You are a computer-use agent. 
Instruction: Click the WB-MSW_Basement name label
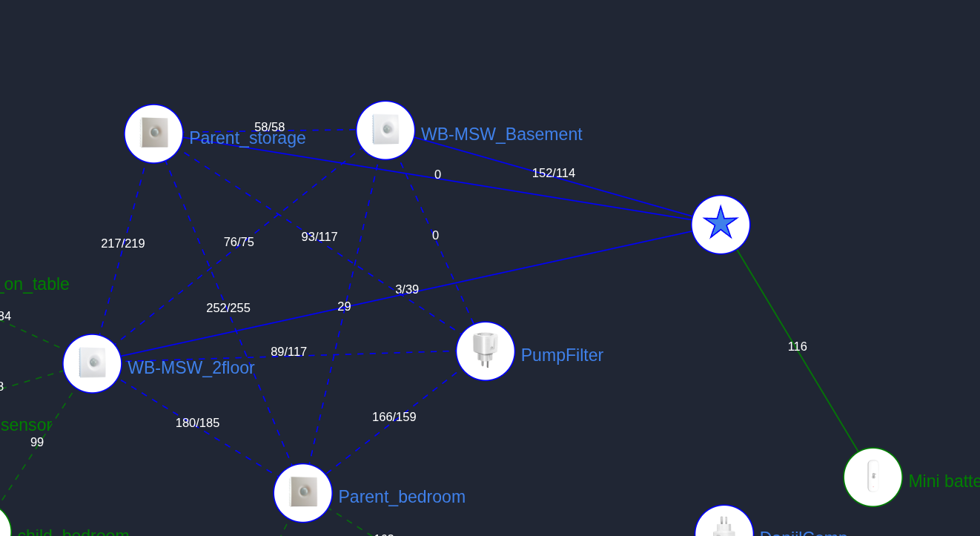coord(501,134)
